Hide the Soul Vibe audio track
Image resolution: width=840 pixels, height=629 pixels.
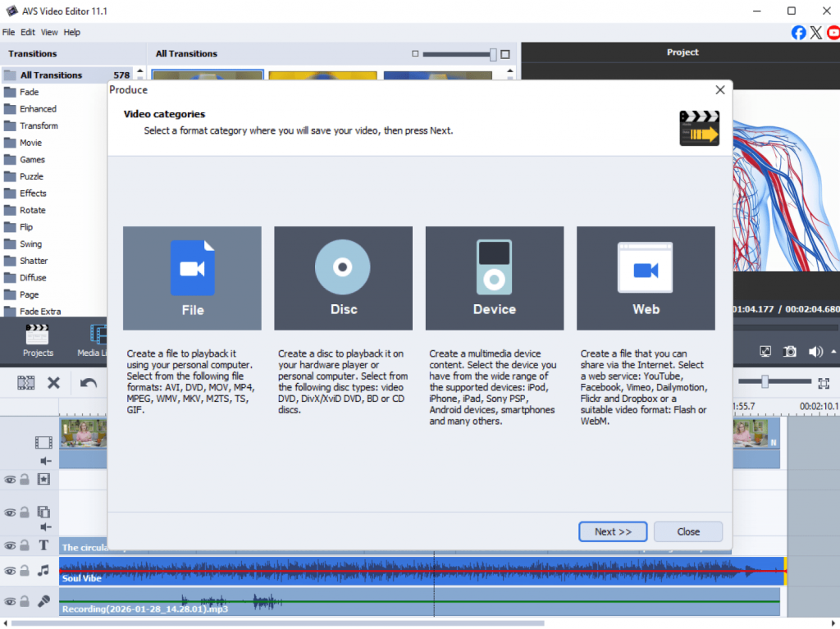(x=10, y=571)
